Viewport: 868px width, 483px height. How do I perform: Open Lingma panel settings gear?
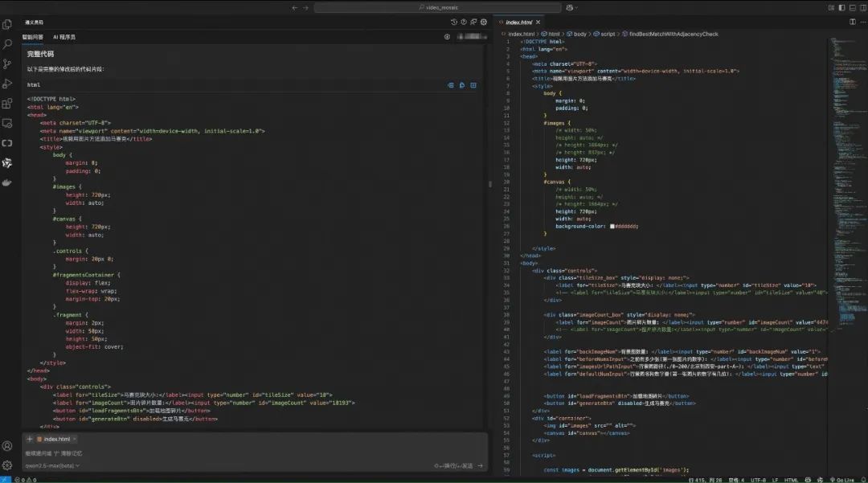484,23
